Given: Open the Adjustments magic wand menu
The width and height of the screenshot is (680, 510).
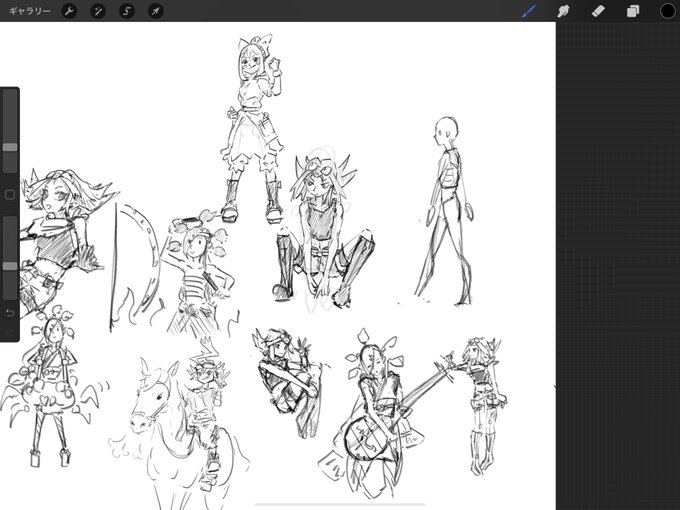Looking at the screenshot, I should click(x=98, y=11).
